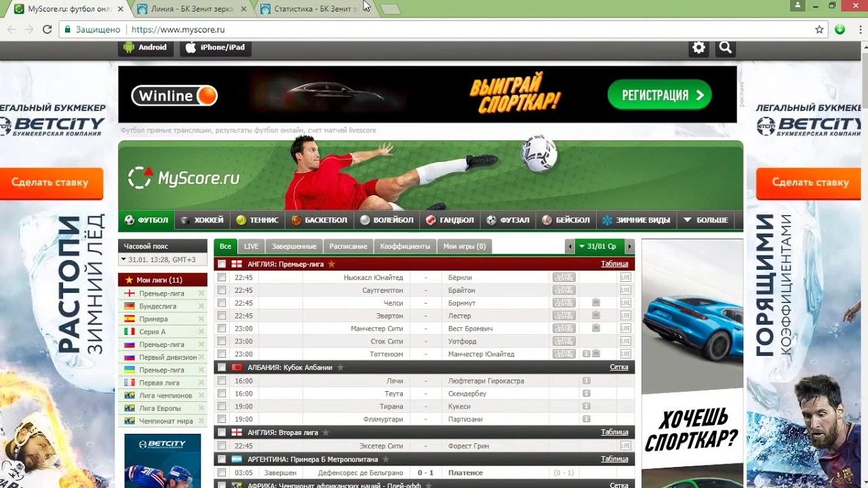Open the Сетка link for Кубок Албании
The height and width of the screenshot is (488, 868).
619,367
